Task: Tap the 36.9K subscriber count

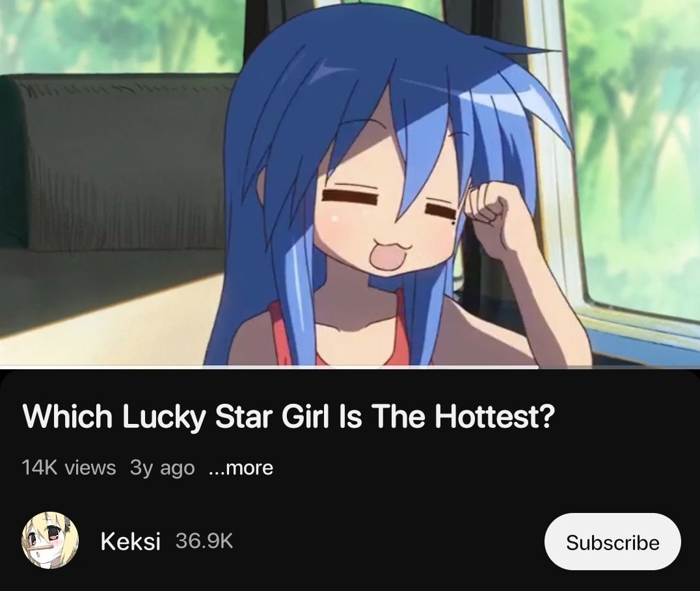Action: click(204, 541)
